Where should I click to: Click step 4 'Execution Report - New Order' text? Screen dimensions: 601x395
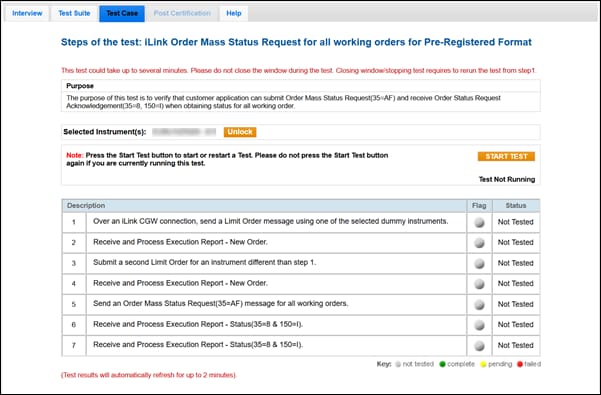coord(181,283)
